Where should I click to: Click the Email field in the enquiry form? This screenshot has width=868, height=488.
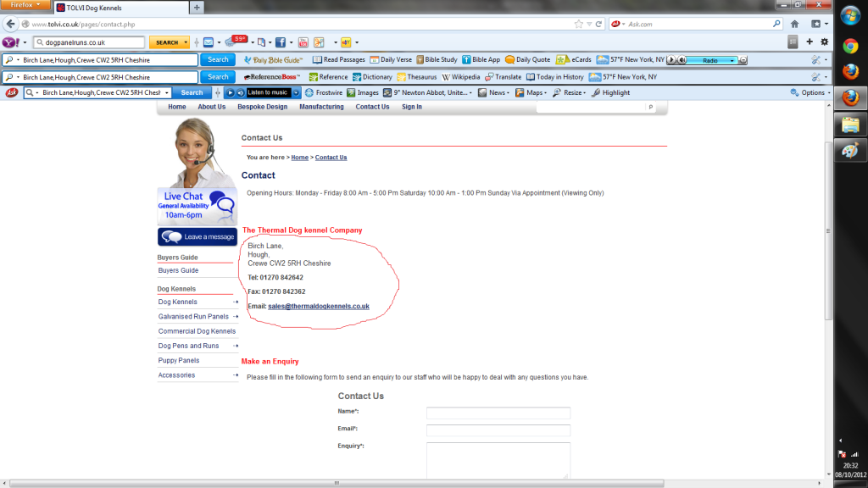tap(498, 430)
